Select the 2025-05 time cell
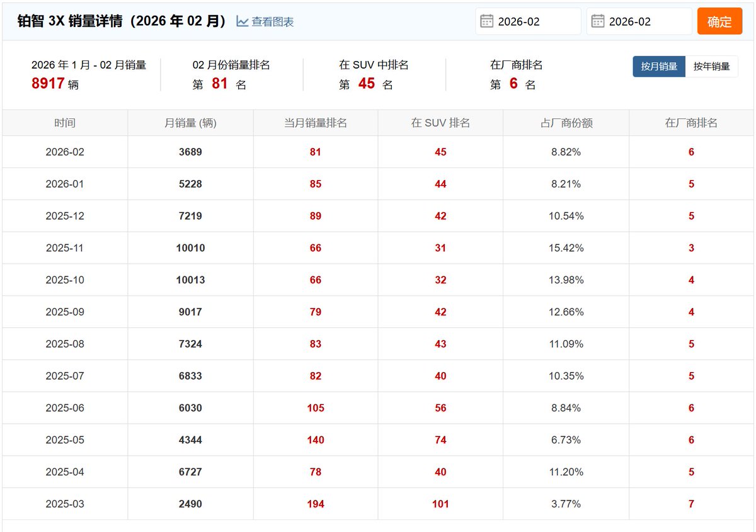The image size is (756, 532). click(65, 440)
